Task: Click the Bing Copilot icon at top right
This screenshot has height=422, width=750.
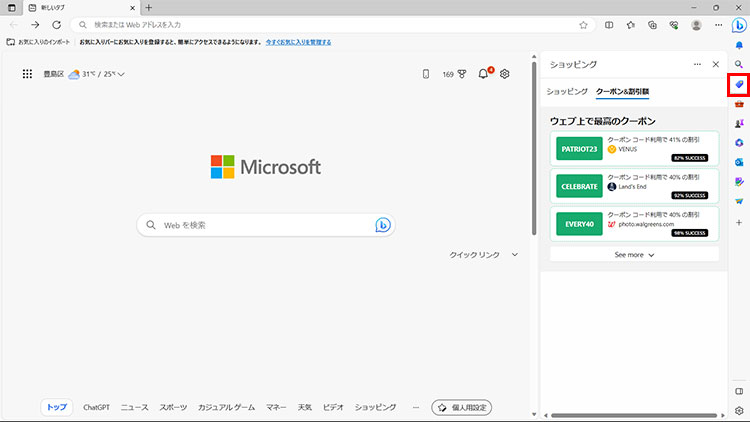Action: point(738,25)
